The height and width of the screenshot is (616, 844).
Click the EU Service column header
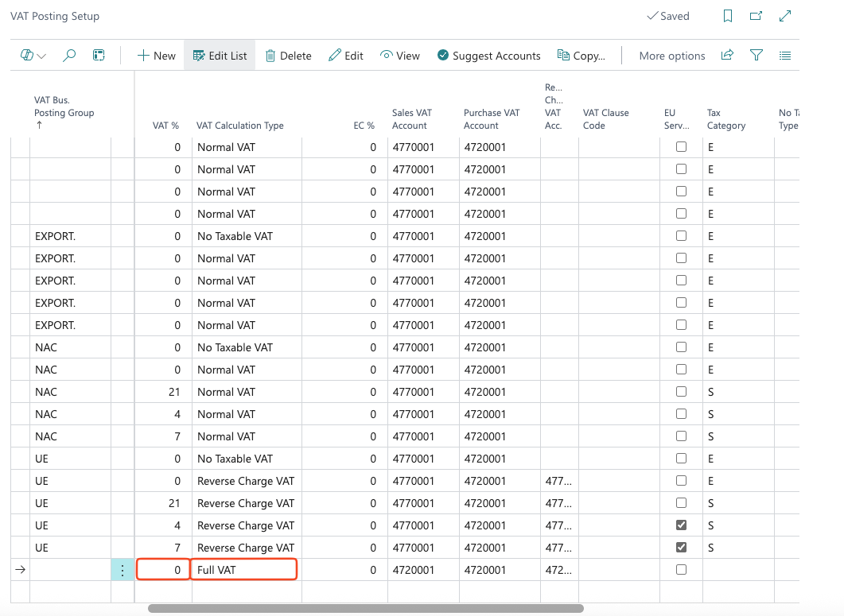coord(677,119)
